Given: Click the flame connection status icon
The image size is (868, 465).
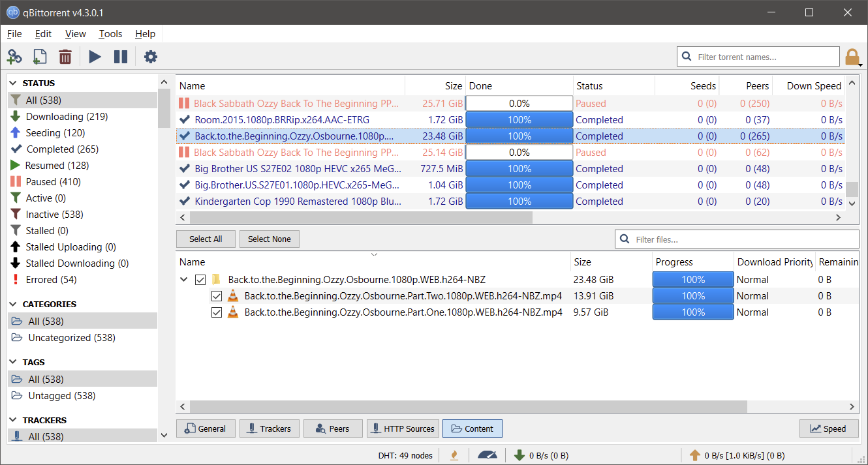Looking at the screenshot, I should click(454, 455).
